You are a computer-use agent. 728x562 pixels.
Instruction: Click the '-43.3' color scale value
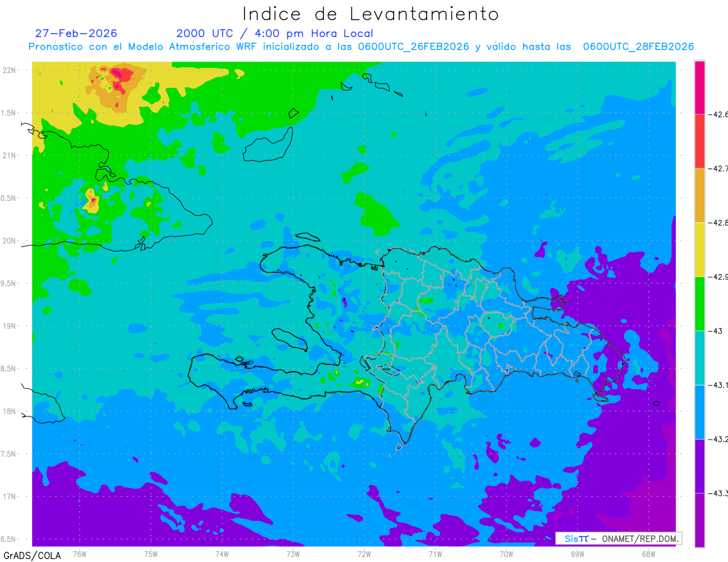point(718,493)
